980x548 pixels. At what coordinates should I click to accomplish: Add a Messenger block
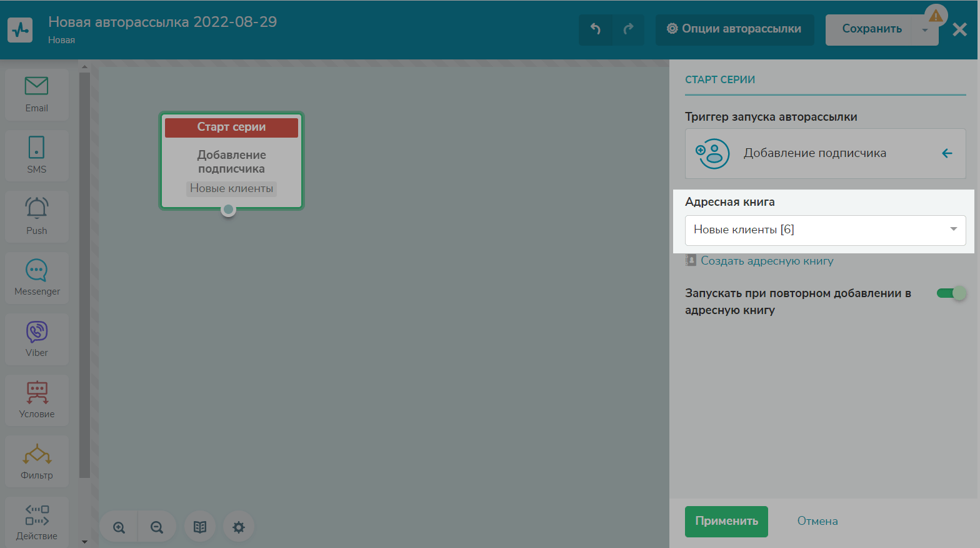point(37,278)
